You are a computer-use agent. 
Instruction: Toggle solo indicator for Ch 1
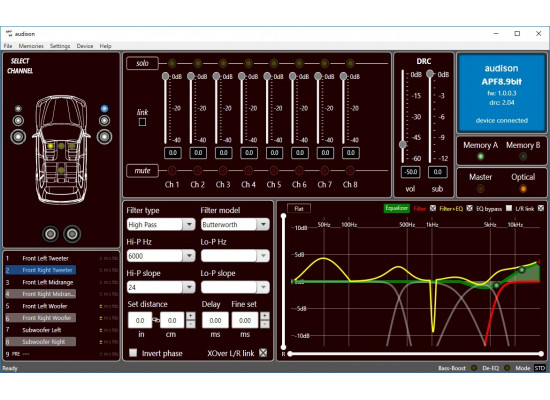[172, 64]
